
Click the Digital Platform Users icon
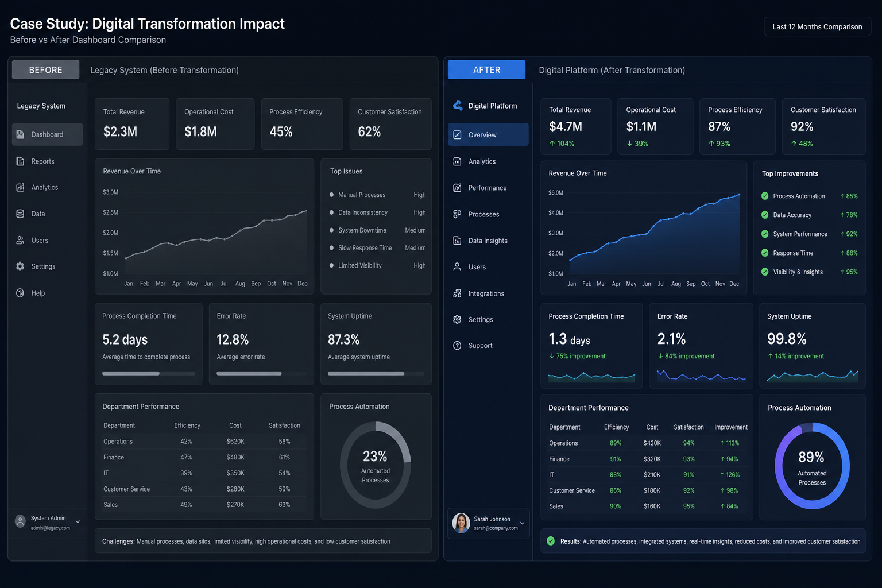pos(457,267)
